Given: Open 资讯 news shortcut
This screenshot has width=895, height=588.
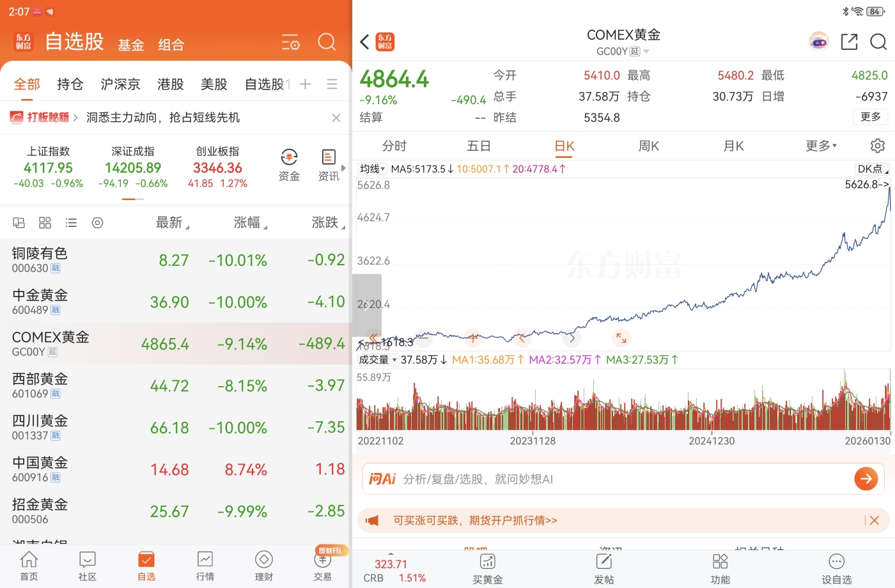Looking at the screenshot, I should tap(329, 166).
